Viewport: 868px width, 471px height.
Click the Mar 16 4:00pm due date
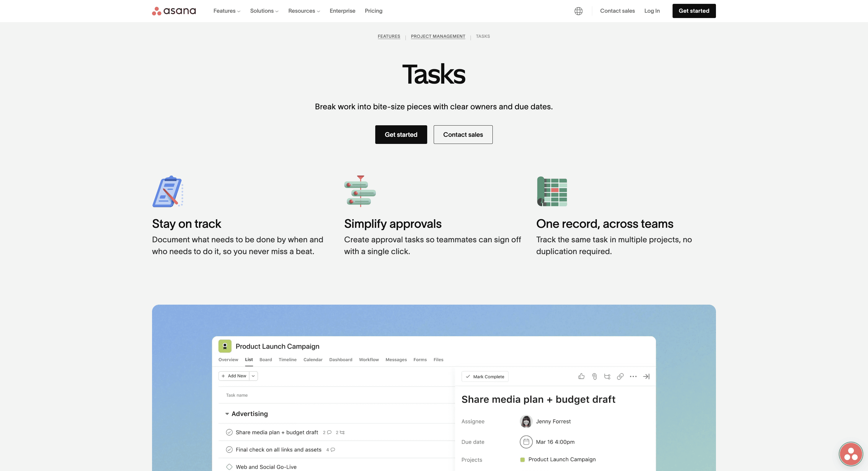tap(555, 442)
